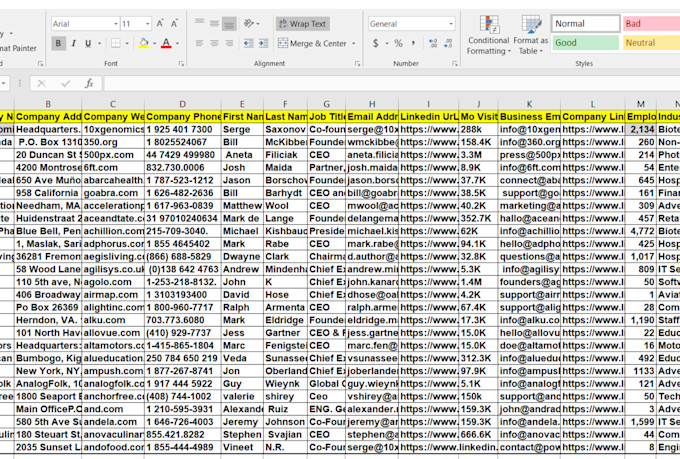
Task: Apply Bad cell style
Action: (x=651, y=24)
